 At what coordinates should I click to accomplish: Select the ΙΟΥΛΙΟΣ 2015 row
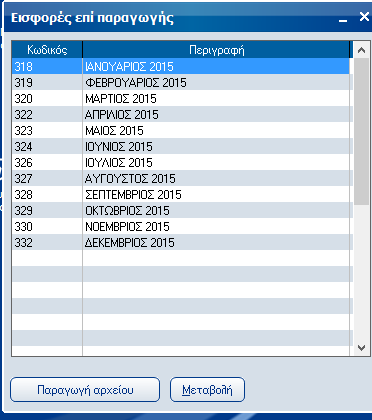pyautogui.click(x=182, y=163)
